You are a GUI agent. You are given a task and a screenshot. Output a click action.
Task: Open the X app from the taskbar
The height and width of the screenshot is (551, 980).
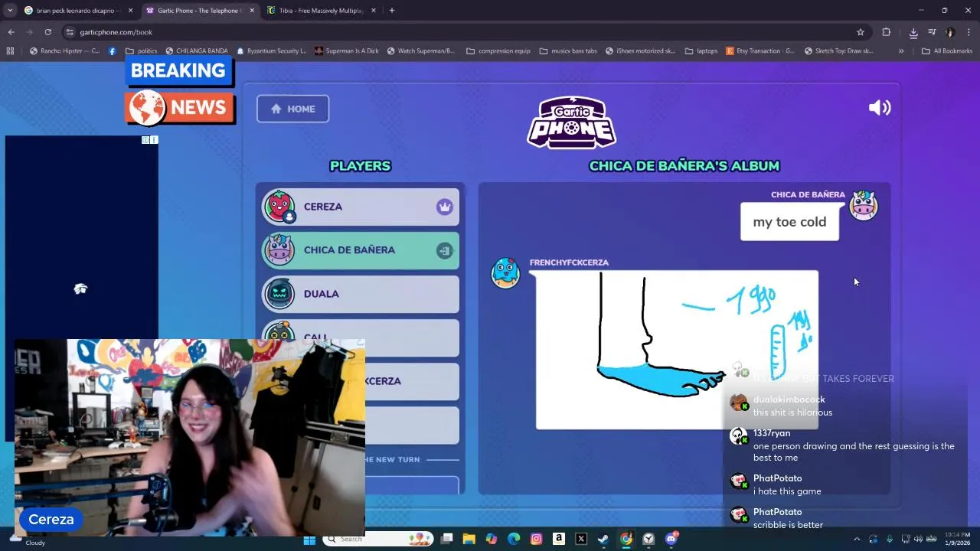581,539
